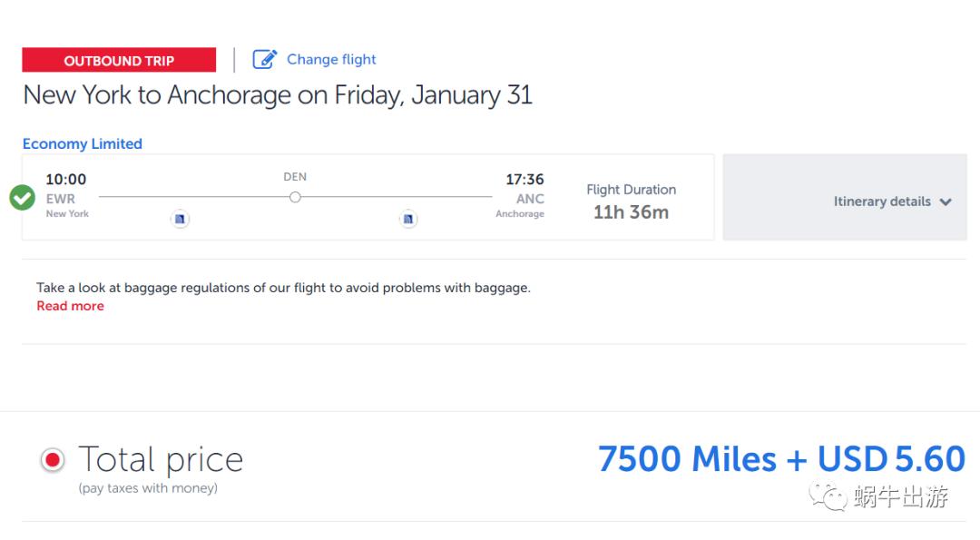Click the first leg airline logo icon
The width and height of the screenshot is (980, 540).
(x=180, y=219)
